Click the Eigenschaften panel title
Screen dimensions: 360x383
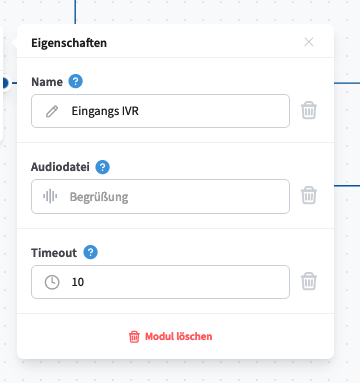point(69,43)
